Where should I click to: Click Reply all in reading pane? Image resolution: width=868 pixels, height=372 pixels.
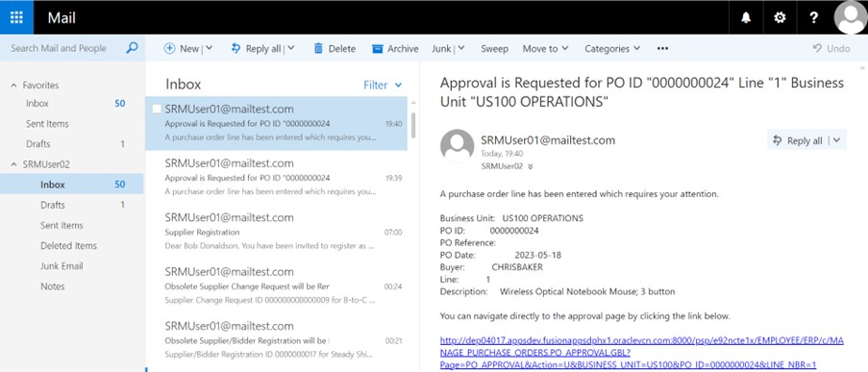pos(798,140)
